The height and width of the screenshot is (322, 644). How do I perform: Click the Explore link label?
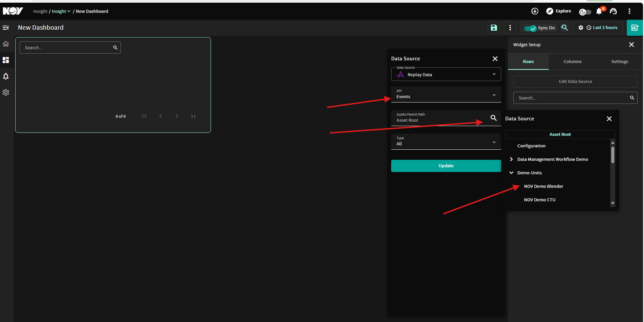(x=563, y=11)
